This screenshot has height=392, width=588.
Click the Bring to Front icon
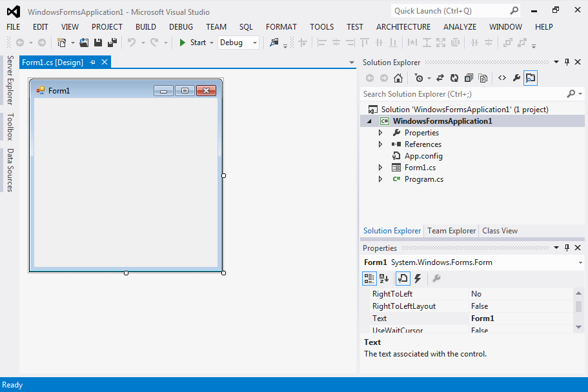coord(508,43)
